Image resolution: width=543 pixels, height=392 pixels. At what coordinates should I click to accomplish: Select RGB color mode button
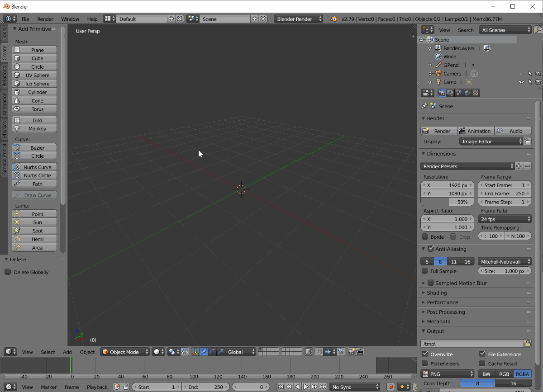click(505, 374)
